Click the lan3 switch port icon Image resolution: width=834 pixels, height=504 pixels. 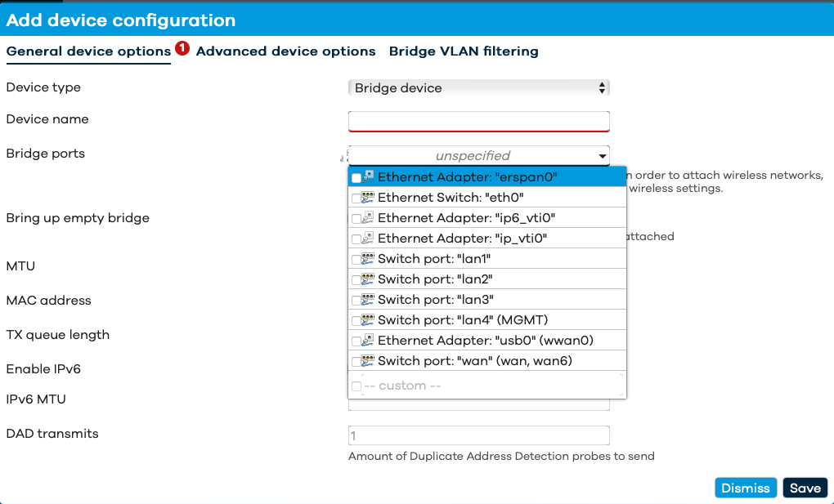coord(368,299)
